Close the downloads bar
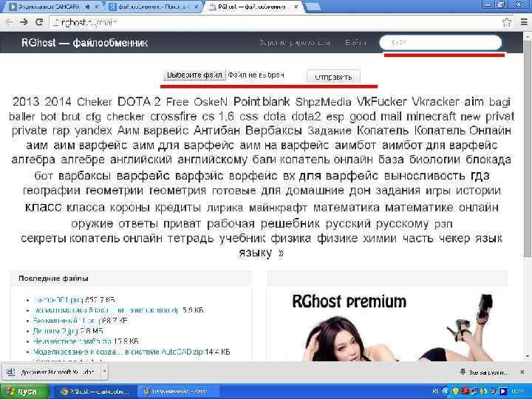Viewport: 532px width, 399px height. (522, 372)
